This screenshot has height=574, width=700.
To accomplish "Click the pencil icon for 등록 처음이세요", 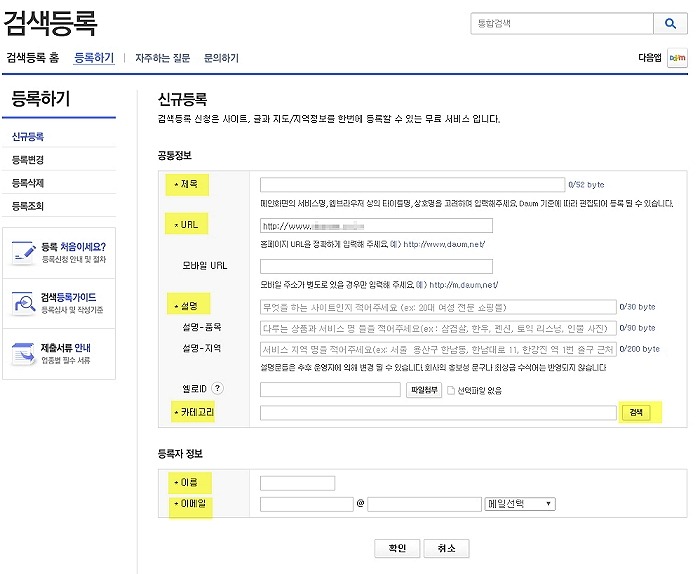I will pyautogui.click(x=23, y=253).
